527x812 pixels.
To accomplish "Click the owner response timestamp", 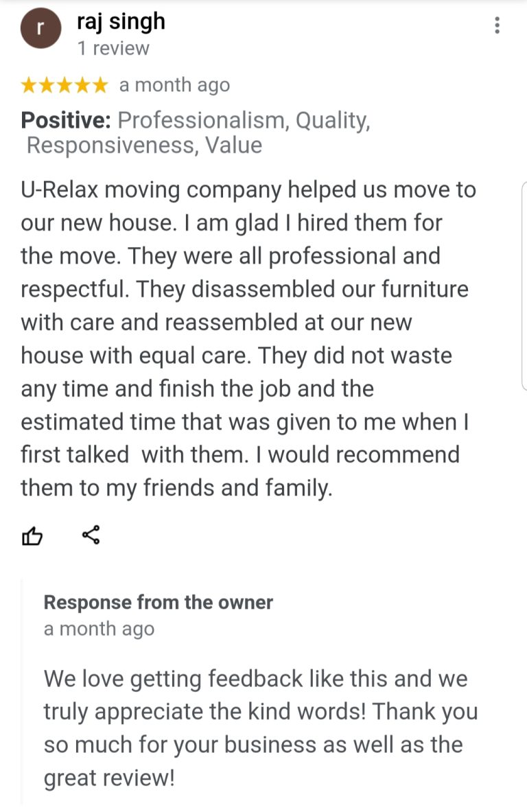I will 99,629.
